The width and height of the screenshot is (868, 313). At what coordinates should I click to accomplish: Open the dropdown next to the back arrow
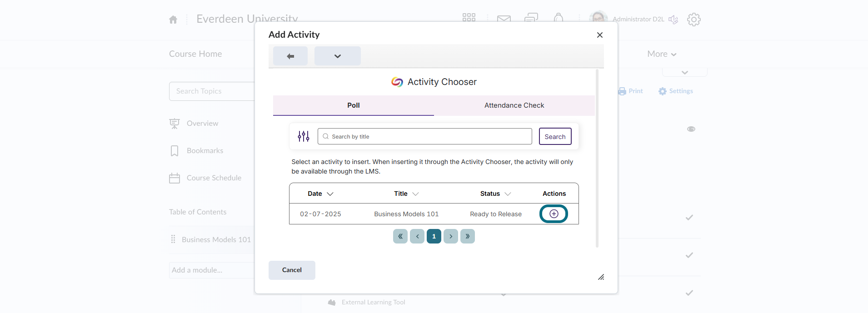click(x=338, y=56)
